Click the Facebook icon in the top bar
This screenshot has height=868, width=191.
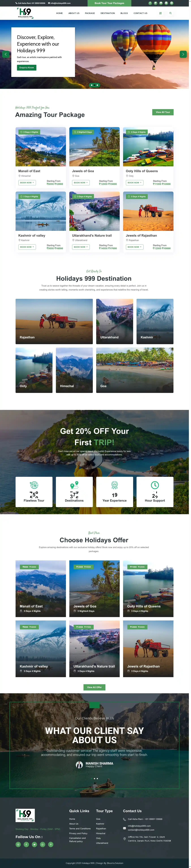point(150,3)
